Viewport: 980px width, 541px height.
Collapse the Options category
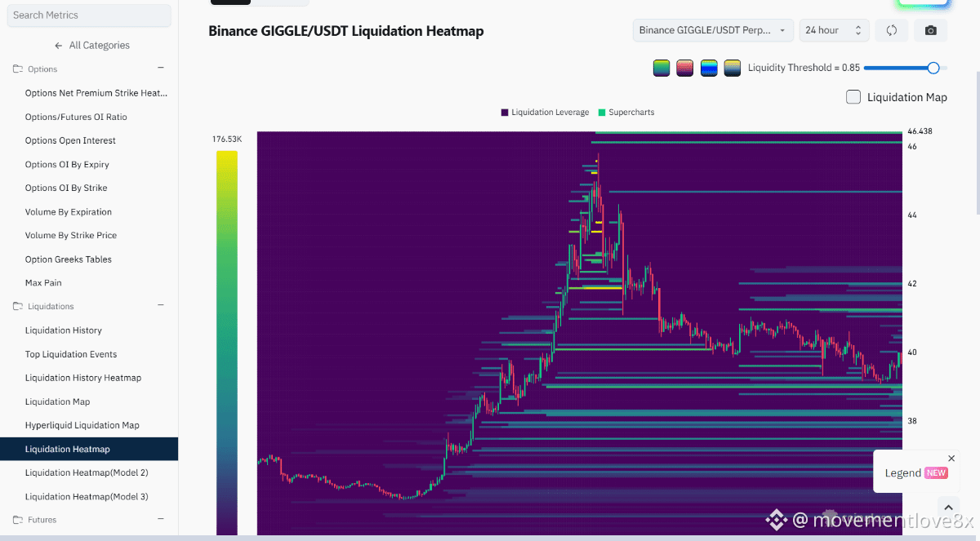tap(161, 69)
